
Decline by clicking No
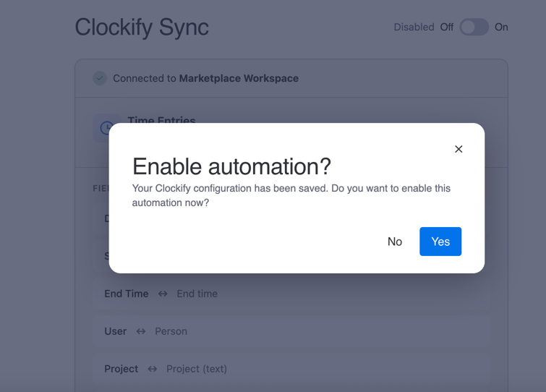click(x=395, y=242)
